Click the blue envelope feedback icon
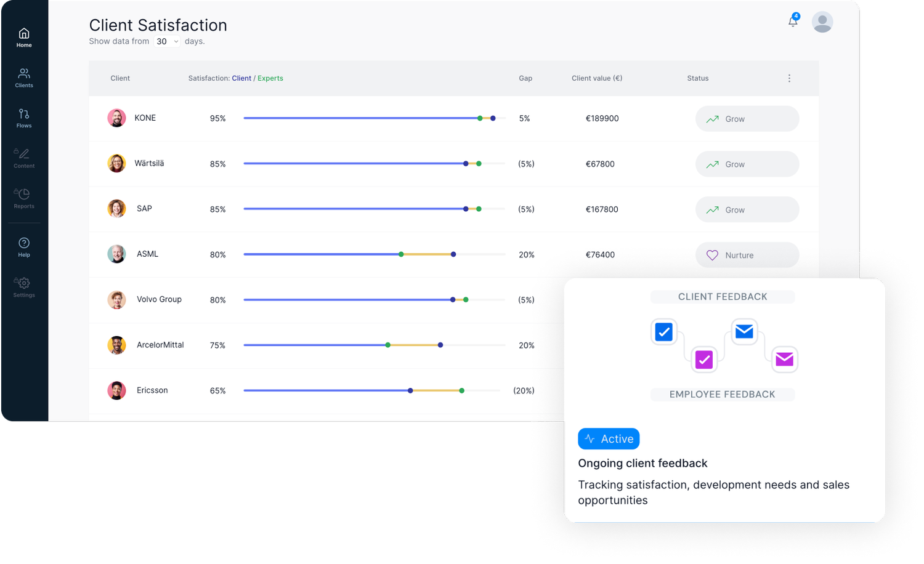 pos(744,331)
